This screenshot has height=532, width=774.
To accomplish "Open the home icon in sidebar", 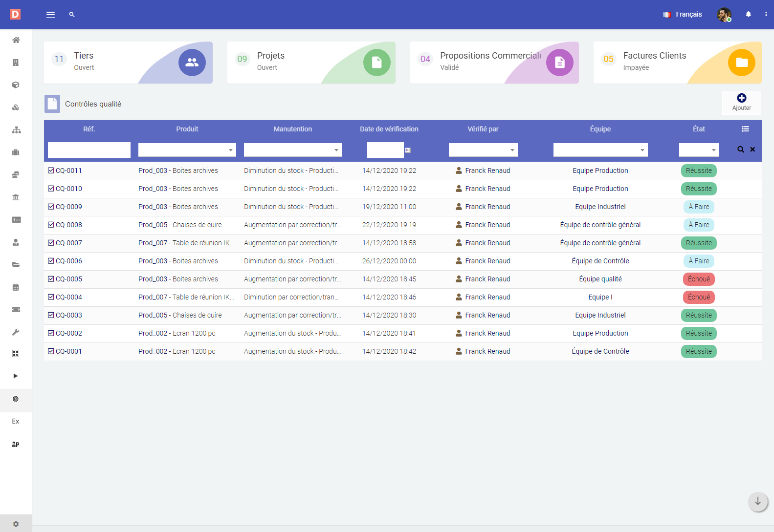I will pyautogui.click(x=16, y=40).
